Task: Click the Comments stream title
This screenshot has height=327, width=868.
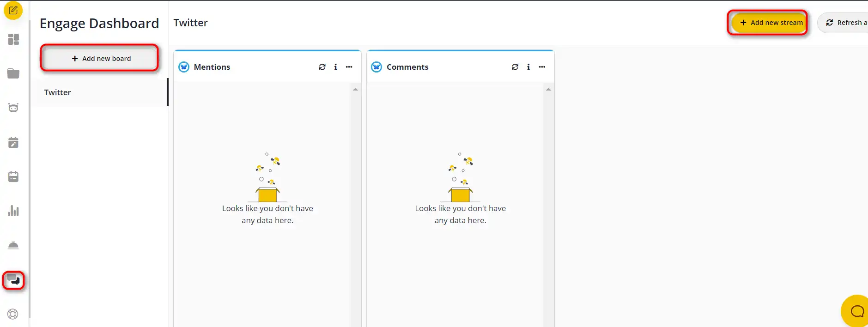Action: [x=407, y=67]
